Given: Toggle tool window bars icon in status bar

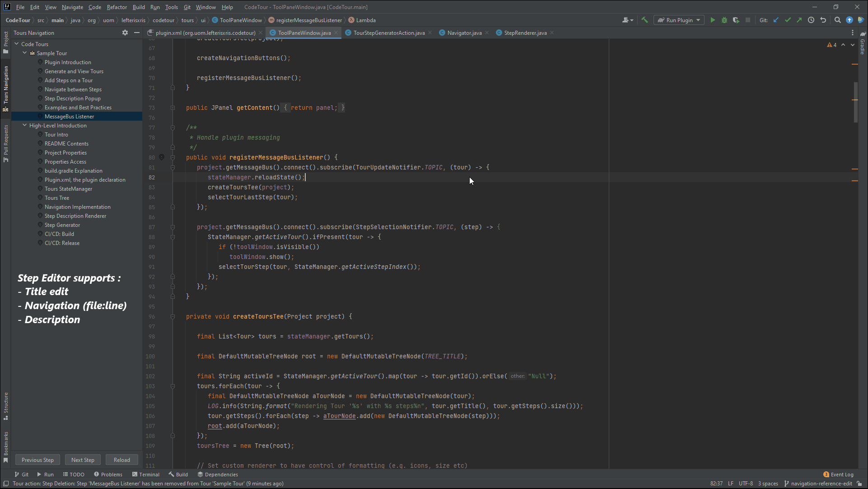Looking at the screenshot, I should [x=6, y=484].
